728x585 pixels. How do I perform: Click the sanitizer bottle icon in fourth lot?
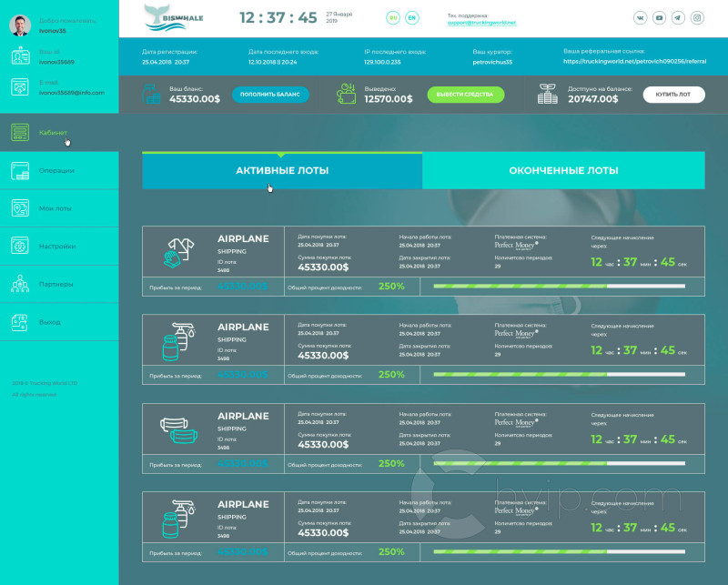tap(178, 519)
